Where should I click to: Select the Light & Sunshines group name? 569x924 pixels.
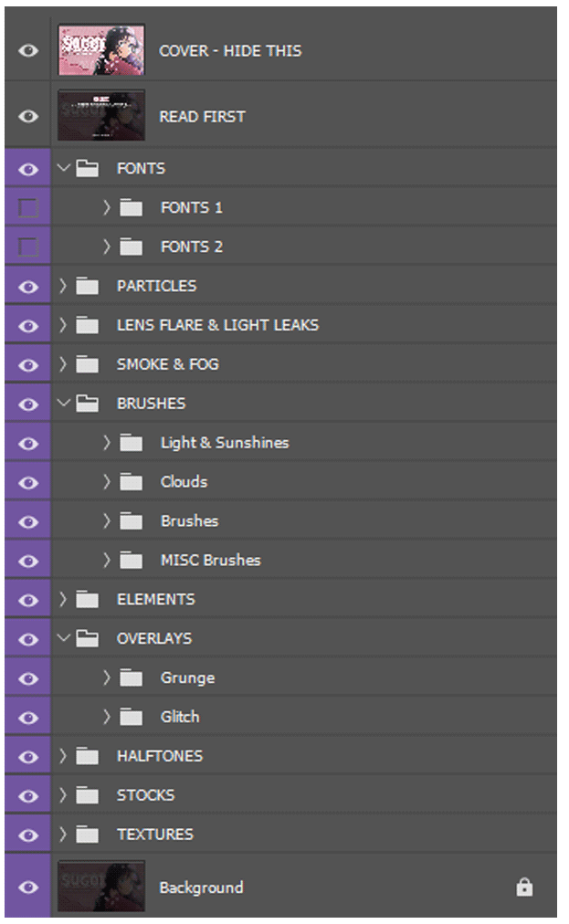click(225, 443)
